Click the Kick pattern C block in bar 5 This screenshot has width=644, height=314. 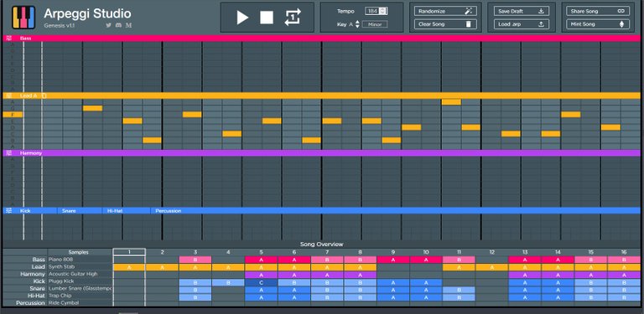262,282
